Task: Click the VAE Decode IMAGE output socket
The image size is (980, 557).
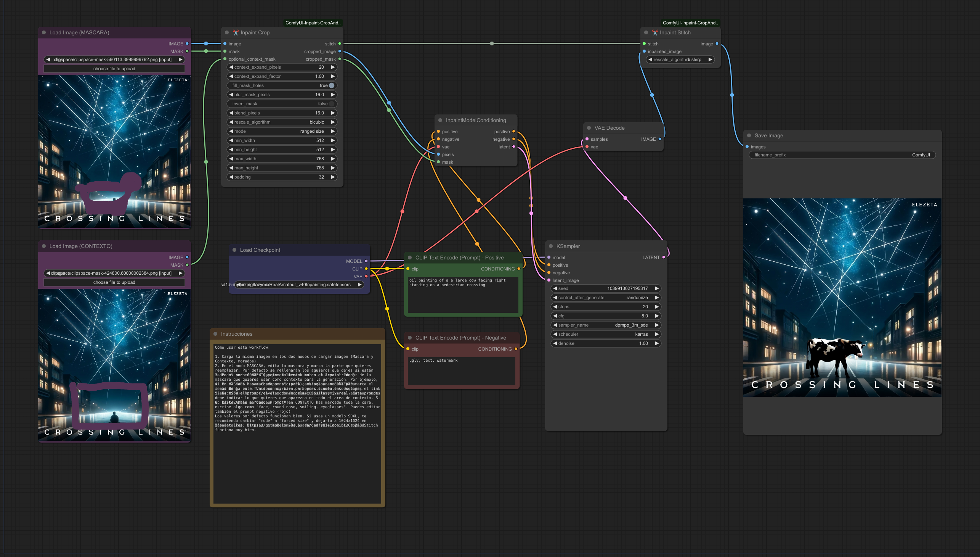Action: 660,139
